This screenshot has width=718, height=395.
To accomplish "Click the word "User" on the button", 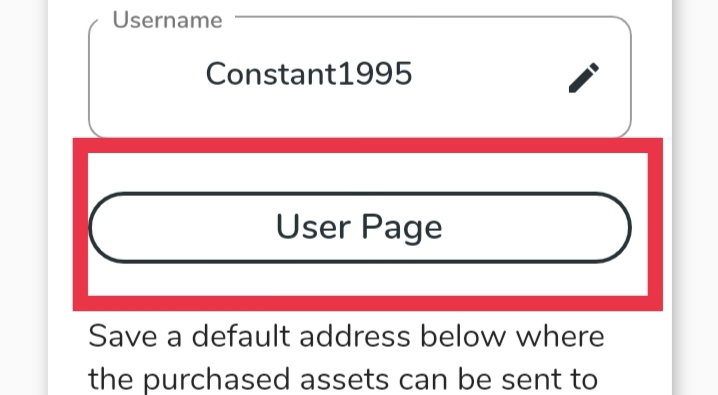I will tap(313, 227).
